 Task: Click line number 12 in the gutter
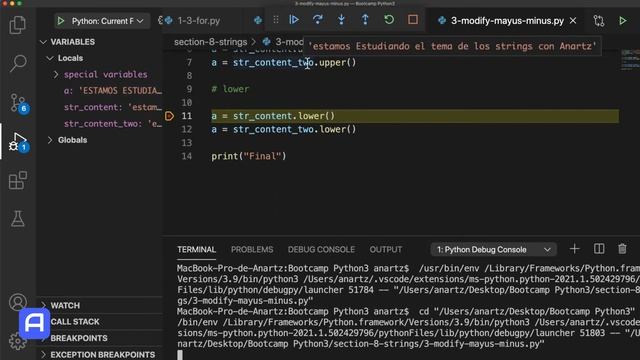point(187,129)
